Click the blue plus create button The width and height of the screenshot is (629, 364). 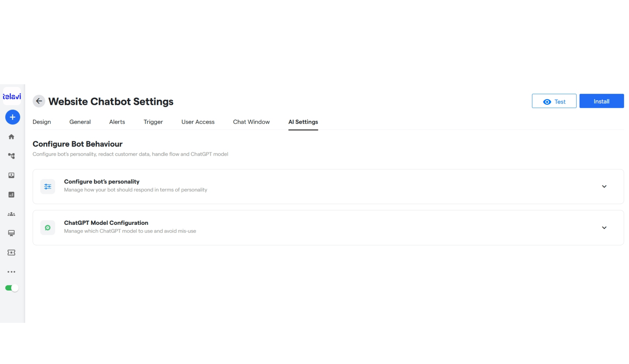coord(12,117)
